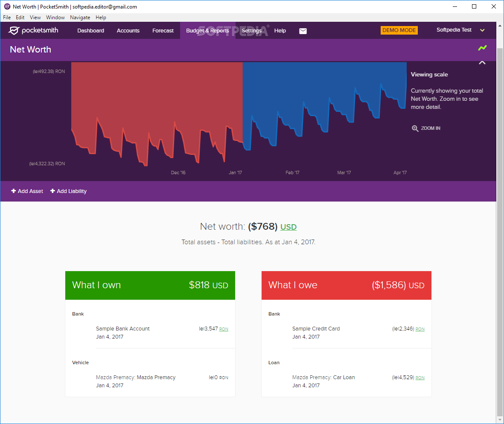Click the USD currency link beside net worth
This screenshot has height=424, width=504.
coord(288,227)
